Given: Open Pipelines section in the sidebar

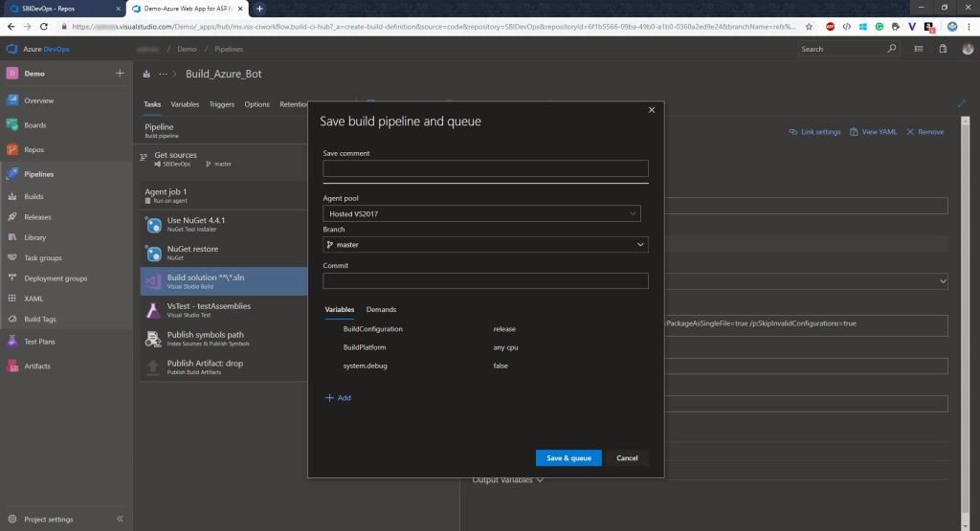Looking at the screenshot, I should tap(38, 174).
